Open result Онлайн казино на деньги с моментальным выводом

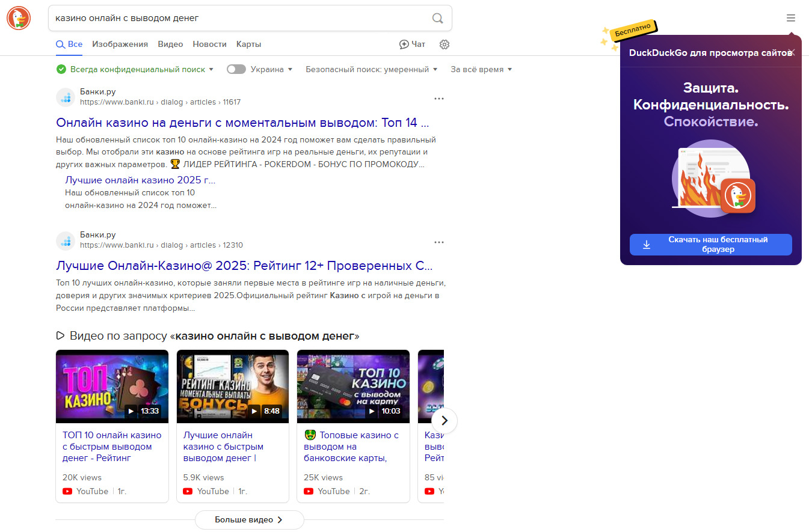tap(242, 123)
